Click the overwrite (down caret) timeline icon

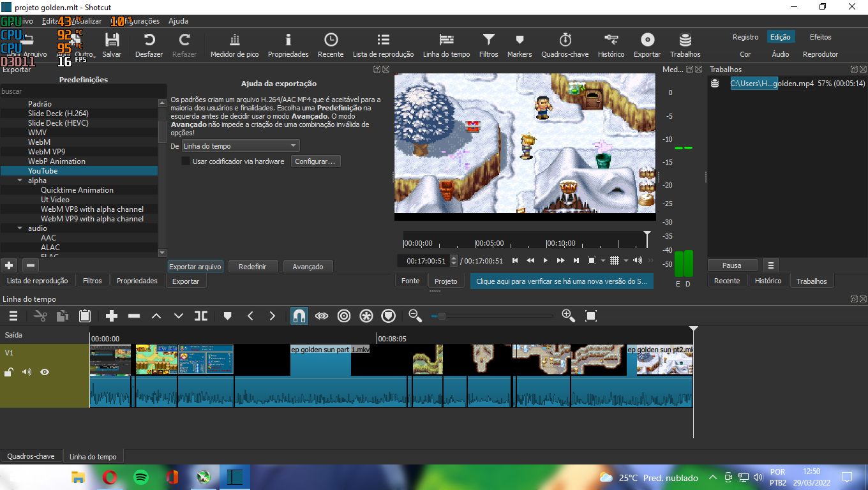click(179, 315)
